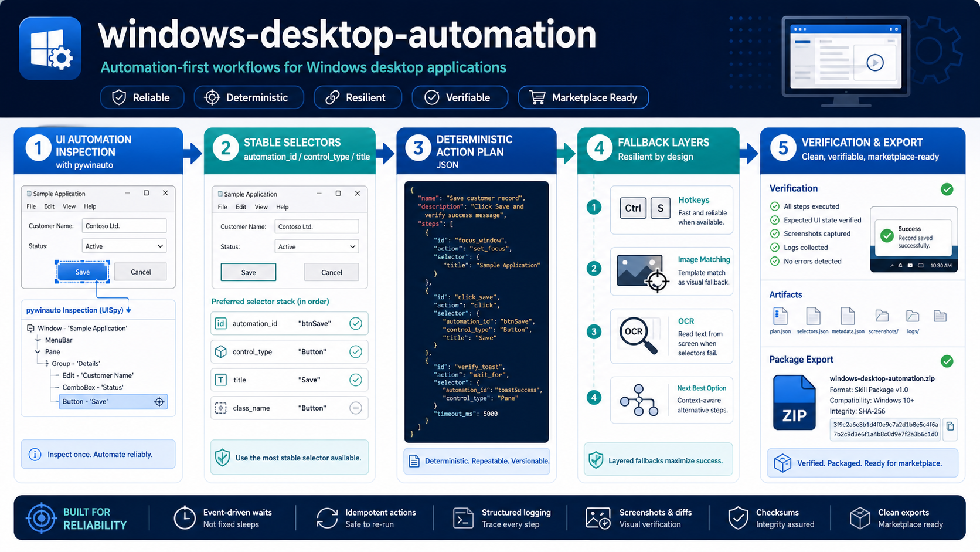Click the Next Best Option branch icon
The width and height of the screenshot is (980, 552).
click(639, 401)
